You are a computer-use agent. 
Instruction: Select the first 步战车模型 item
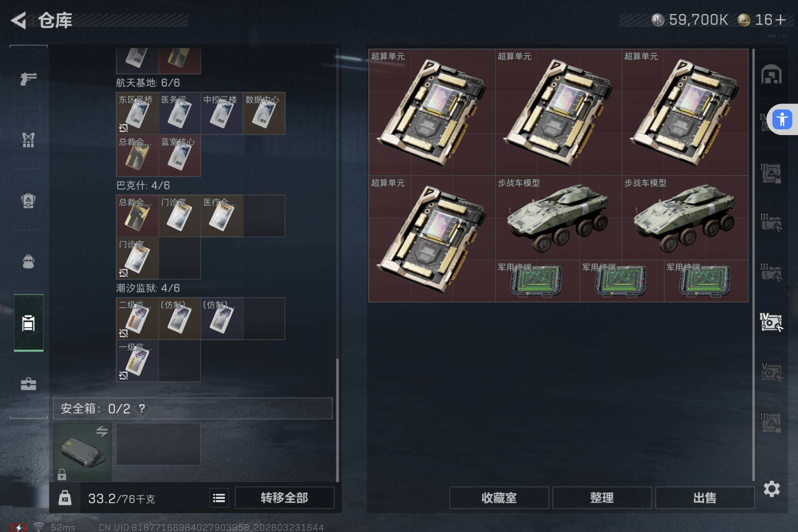(x=559, y=218)
